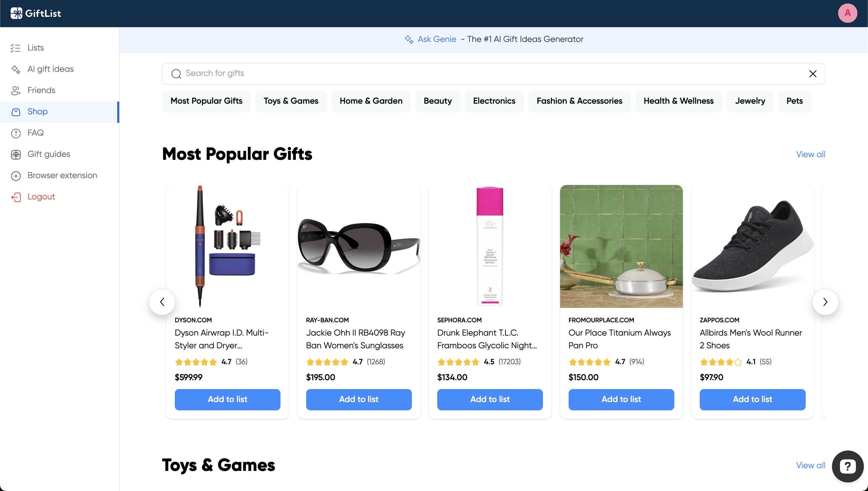Open the Ray-Ban sunglasses product image

(x=359, y=246)
